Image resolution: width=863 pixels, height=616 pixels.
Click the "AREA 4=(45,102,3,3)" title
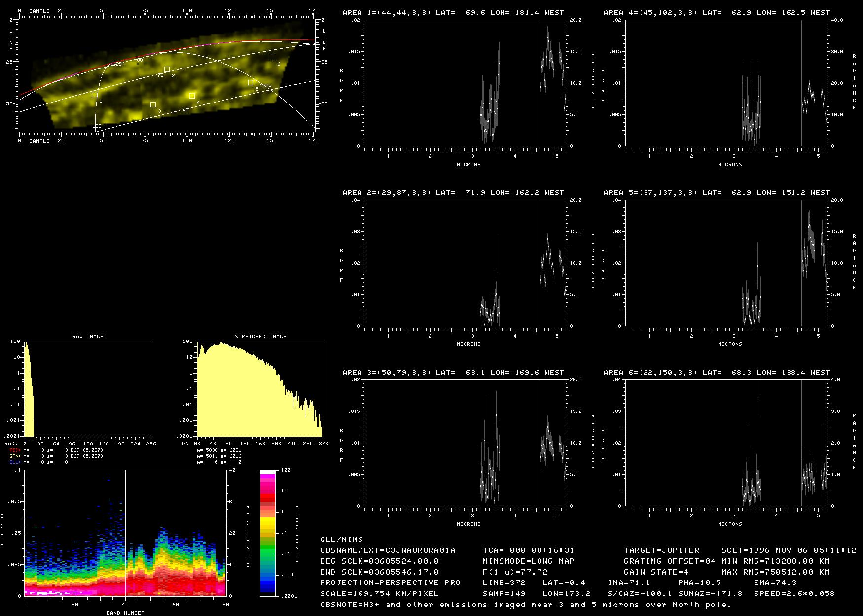[x=650, y=13]
